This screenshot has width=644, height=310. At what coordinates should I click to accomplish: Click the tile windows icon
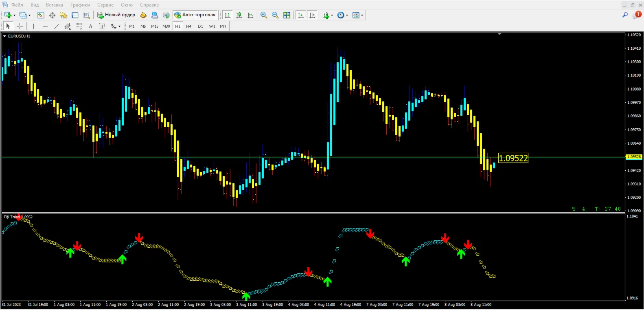(x=287, y=15)
